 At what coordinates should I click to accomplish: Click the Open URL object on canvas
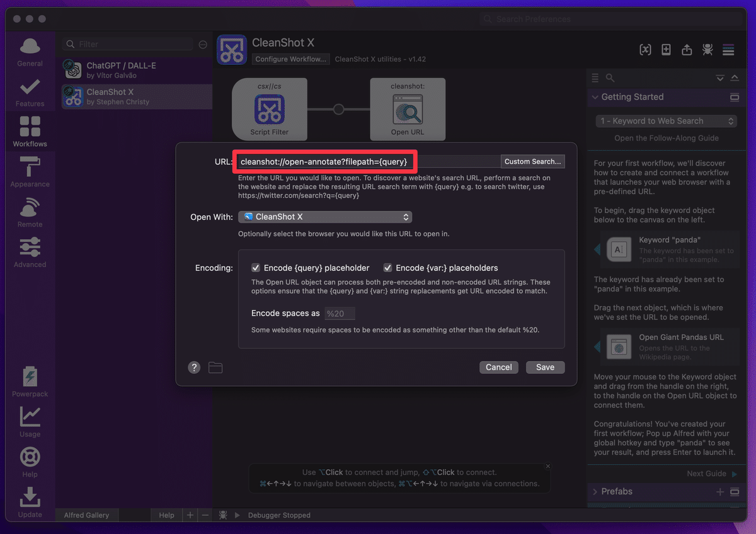click(x=408, y=109)
